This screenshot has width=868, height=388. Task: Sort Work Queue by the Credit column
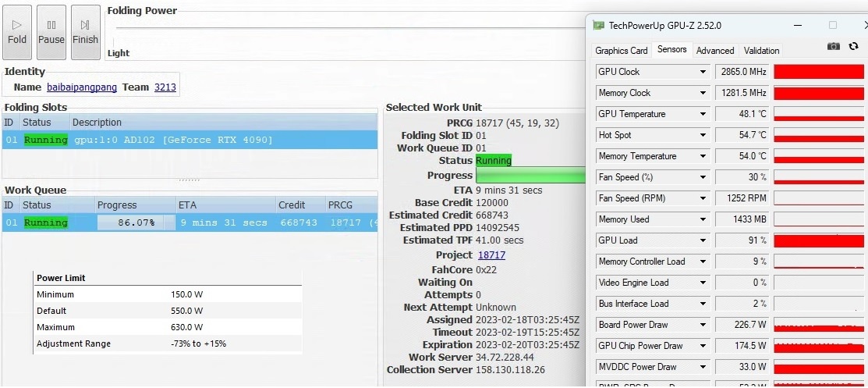pyautogui.click(x=300, y=205)
